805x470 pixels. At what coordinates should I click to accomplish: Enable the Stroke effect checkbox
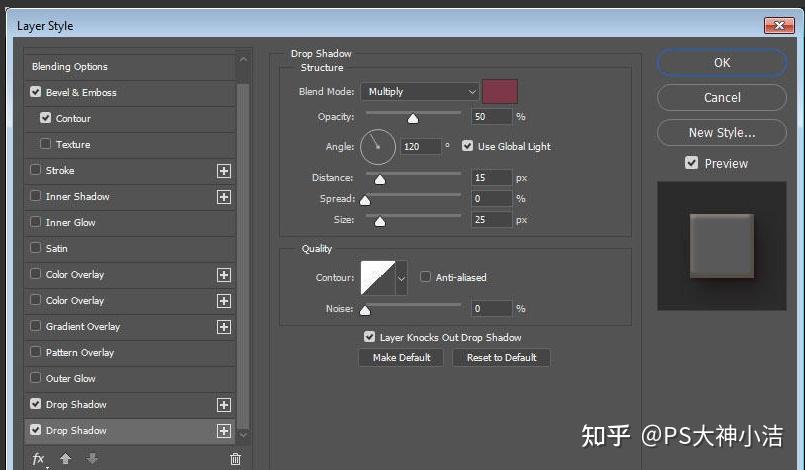[35, 170]
